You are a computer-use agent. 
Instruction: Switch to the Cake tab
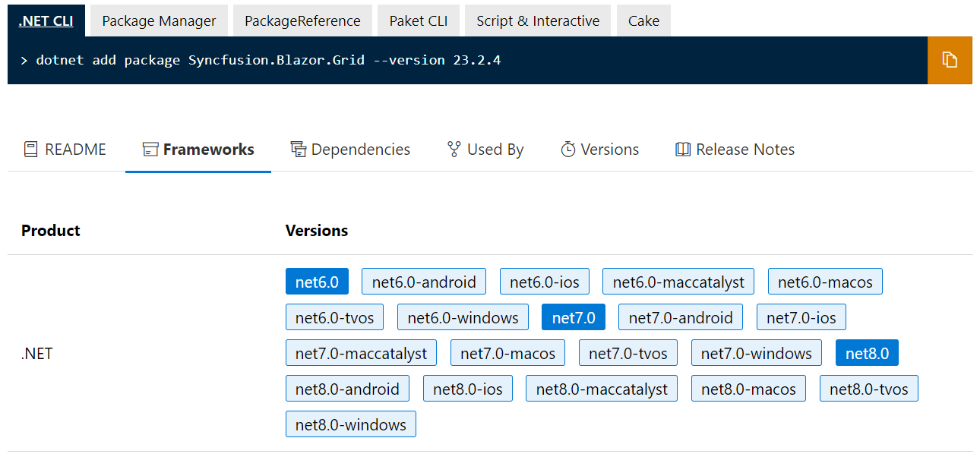pos(643,20)
